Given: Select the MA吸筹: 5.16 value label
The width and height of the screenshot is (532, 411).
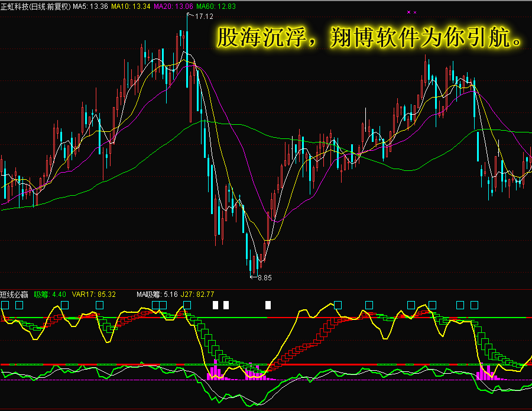Looking at the screenshot, I should point(157,295).
